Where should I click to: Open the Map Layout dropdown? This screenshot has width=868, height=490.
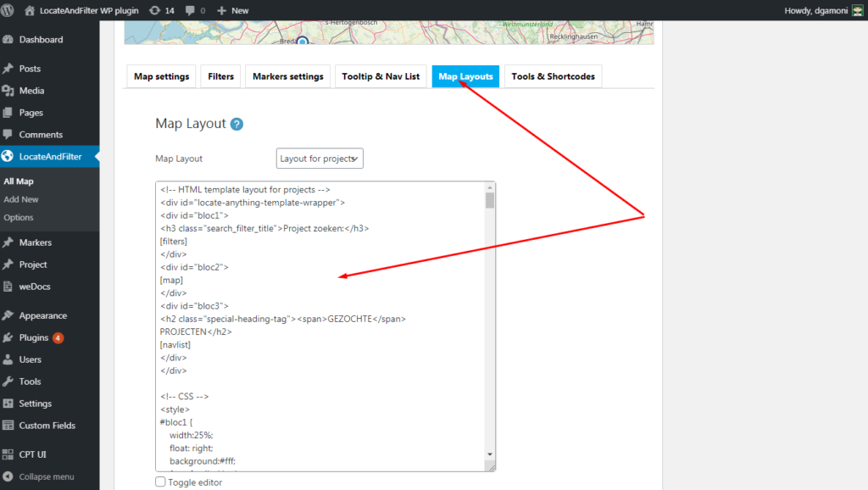coord(320,159)
